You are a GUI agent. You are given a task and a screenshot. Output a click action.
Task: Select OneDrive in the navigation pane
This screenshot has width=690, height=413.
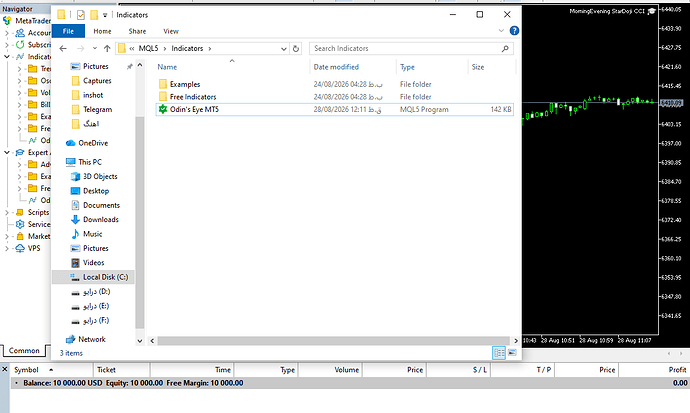coord(92,143)
